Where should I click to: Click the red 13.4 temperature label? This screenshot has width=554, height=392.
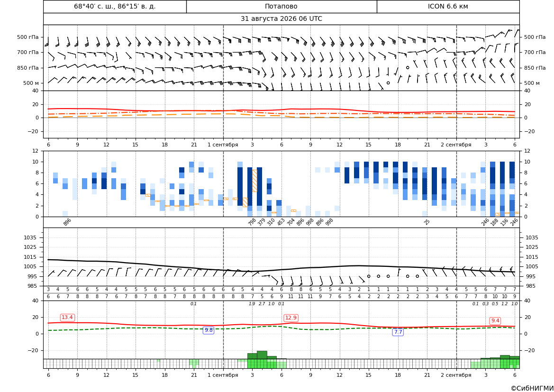point(67,318)
